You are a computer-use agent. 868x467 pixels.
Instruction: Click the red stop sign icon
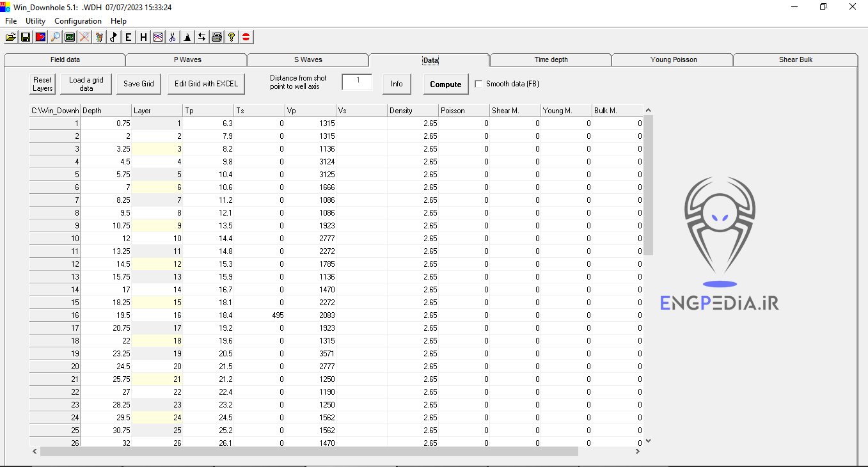click(246, 37)
